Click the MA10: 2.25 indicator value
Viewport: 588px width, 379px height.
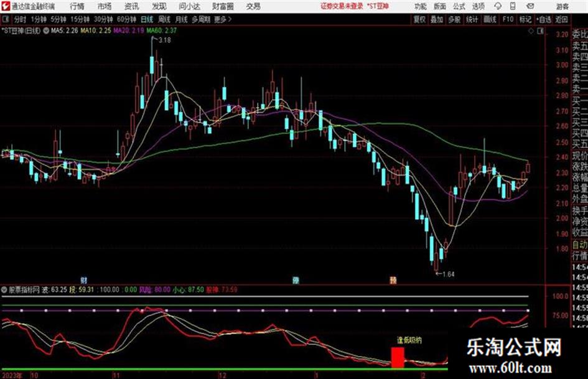[96, 30]
